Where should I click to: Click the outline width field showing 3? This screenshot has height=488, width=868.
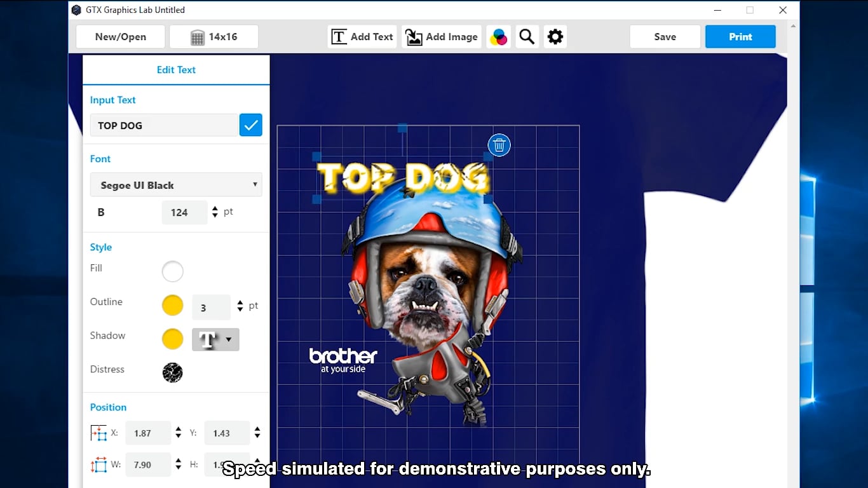(x=212, y=308)
